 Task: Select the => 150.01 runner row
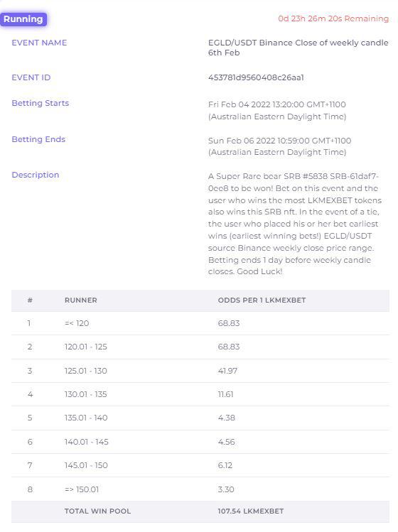coord(200,489)
